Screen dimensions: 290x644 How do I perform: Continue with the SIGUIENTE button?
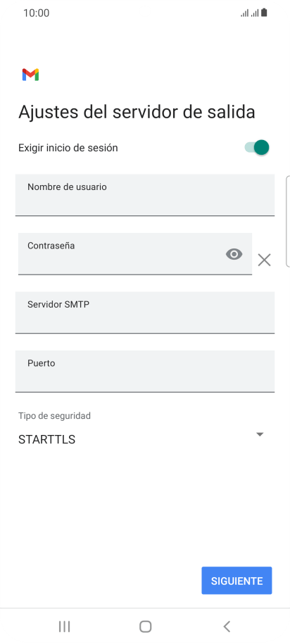[x=237, y=581]
